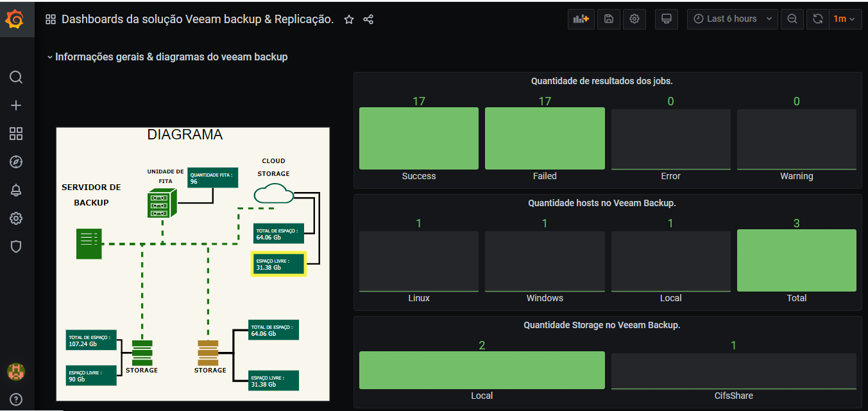Open dashboard settings gear in top bar
This screenshot has width=868, height=411.
point(634,19)
